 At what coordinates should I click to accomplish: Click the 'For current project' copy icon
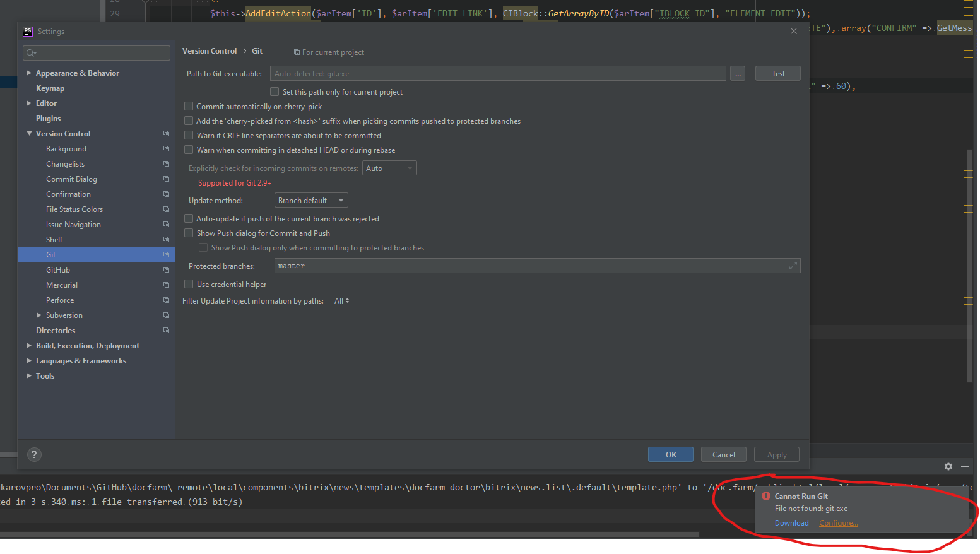click(297, 52)
